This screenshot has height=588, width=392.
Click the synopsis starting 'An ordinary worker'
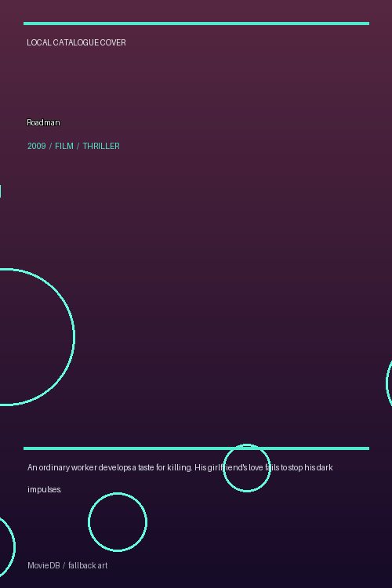click(180, 478)
